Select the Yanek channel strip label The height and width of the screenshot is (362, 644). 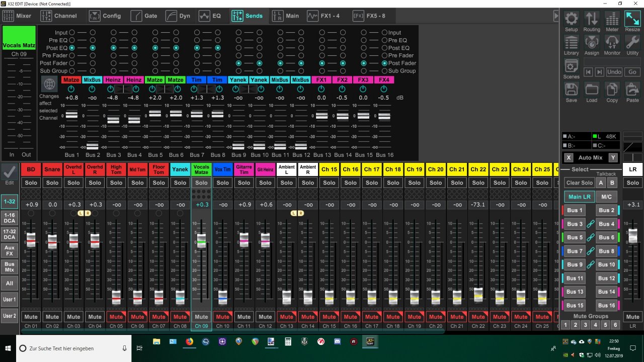click(x=180, y=169)
